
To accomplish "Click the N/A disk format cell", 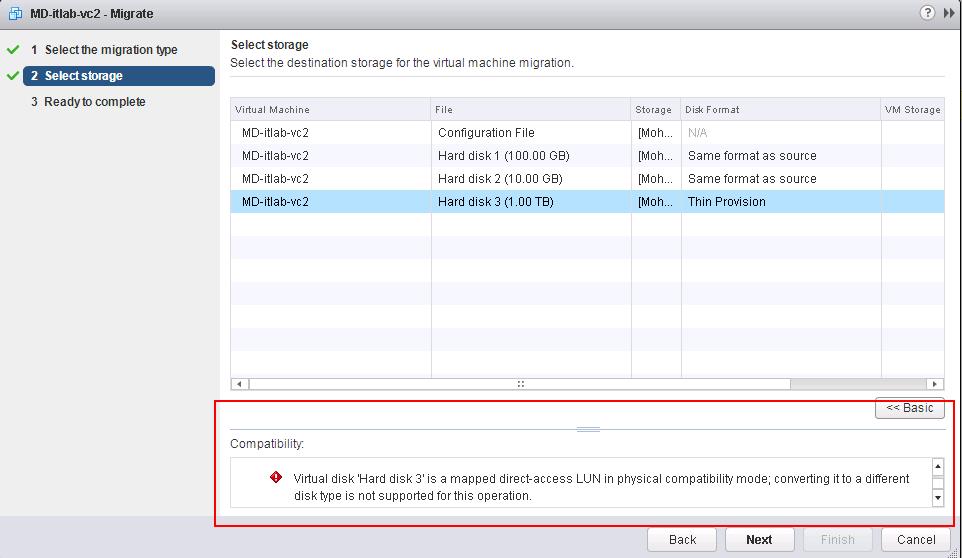I will click(781, 132).
